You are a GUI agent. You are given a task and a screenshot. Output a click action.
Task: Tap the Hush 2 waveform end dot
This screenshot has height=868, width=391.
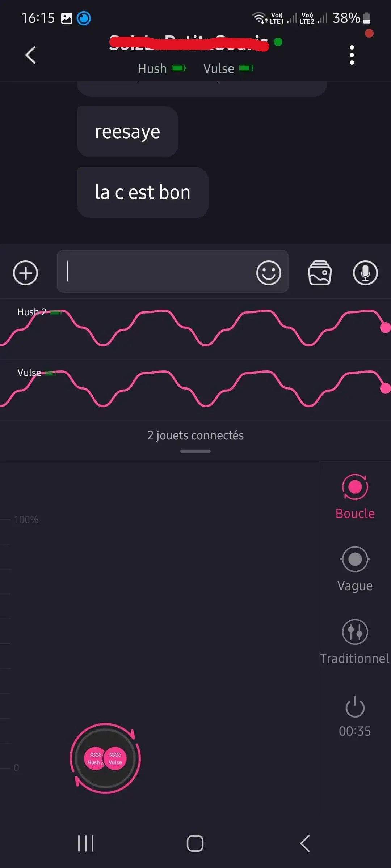[x=385, y=328]
